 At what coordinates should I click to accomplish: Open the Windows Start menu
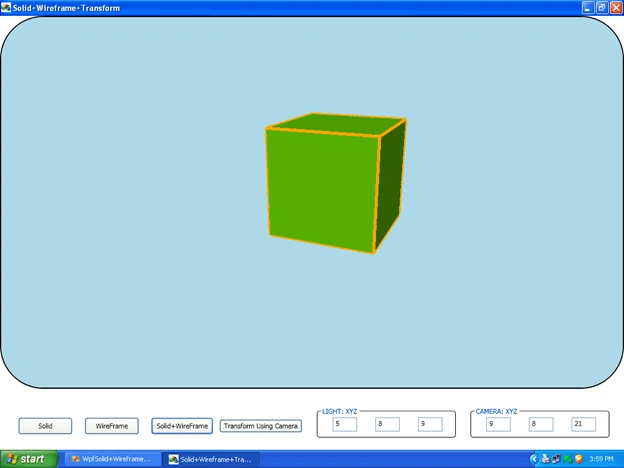tap(29, 459)
